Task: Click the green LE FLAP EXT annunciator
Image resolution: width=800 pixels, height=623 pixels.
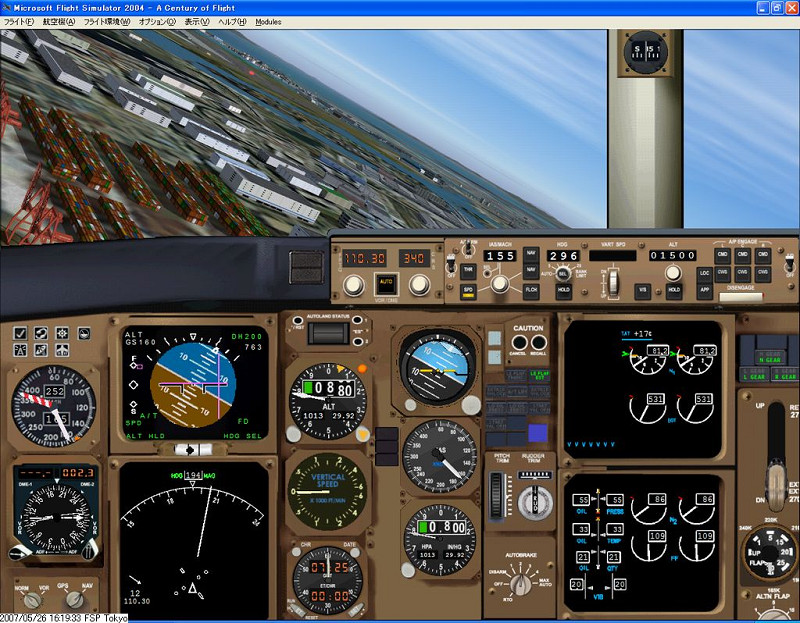Action: [539, 375]
